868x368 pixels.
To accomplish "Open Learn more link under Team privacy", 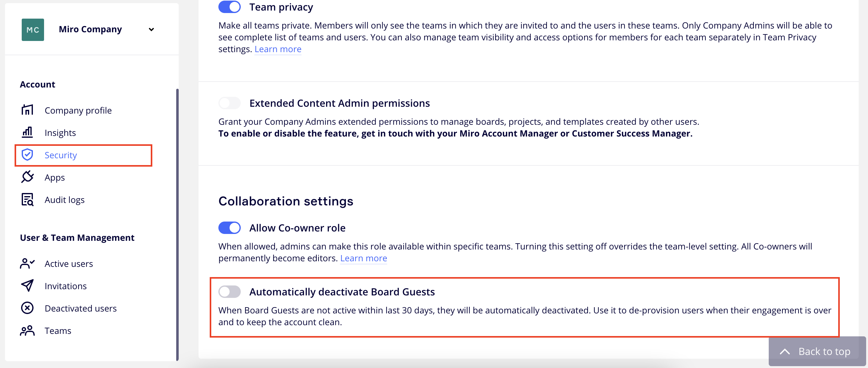I will (x=278, y=49).
